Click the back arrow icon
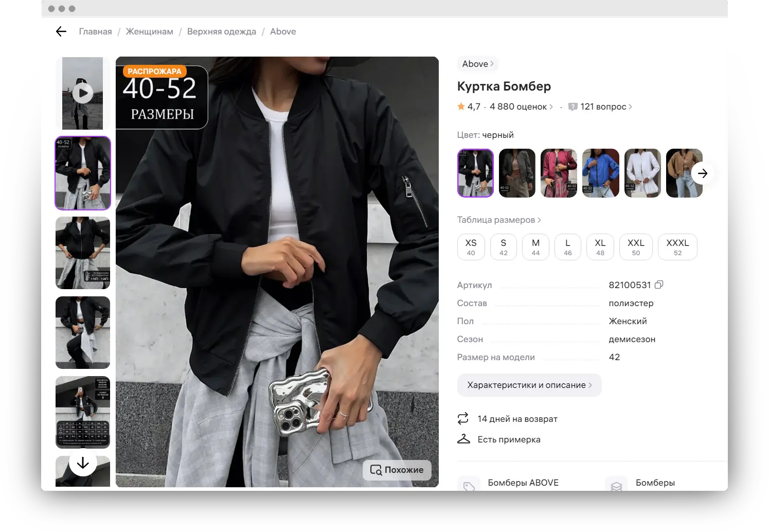The height and width of the screenshot is (532, 769). click(x=61, y=31)
